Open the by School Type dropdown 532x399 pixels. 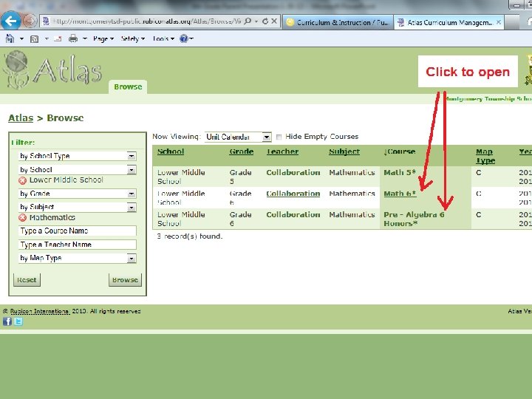[132, 156]
